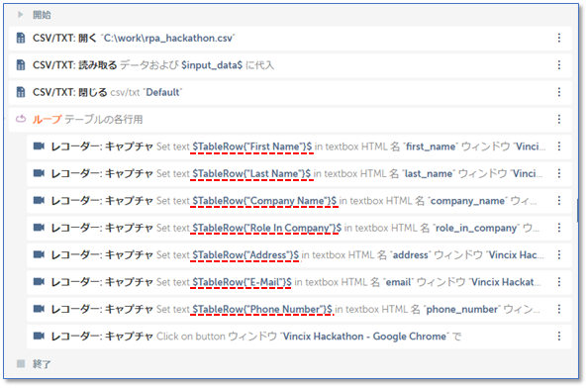The image size is (588, 388).
Task: Click the $TableRow{"E-Mail"}$ variable text
Action: (x=242, y=282)
